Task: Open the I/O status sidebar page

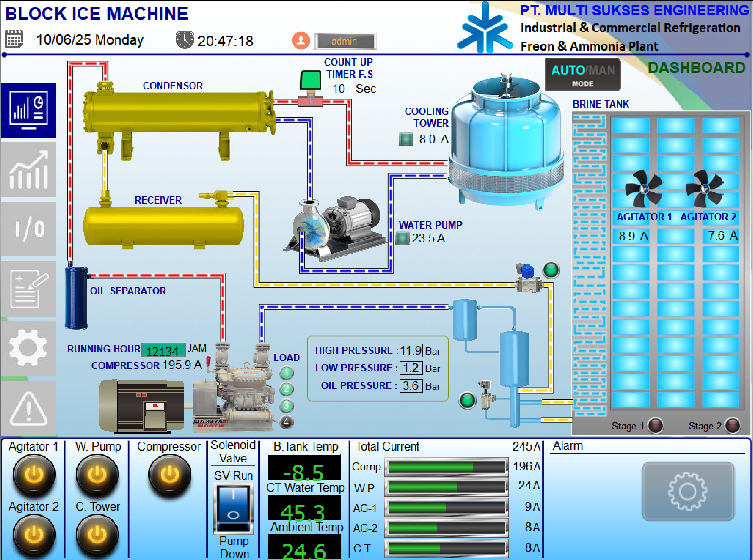Action: click(x=28, y=230)
